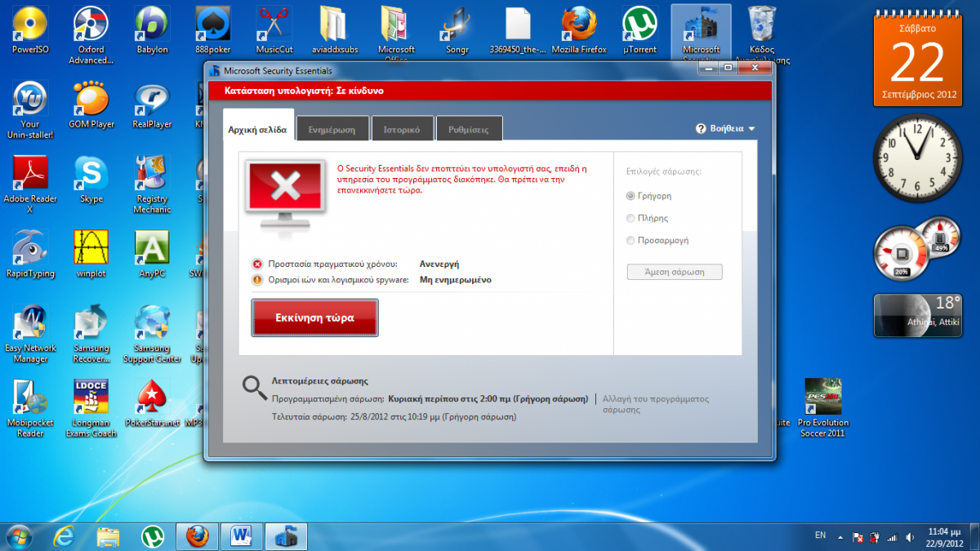This screenshot has width=980, height=551.
Task: Select the aviaddxsubs folder
Action: pyautogui.click(x=335, y=30)
